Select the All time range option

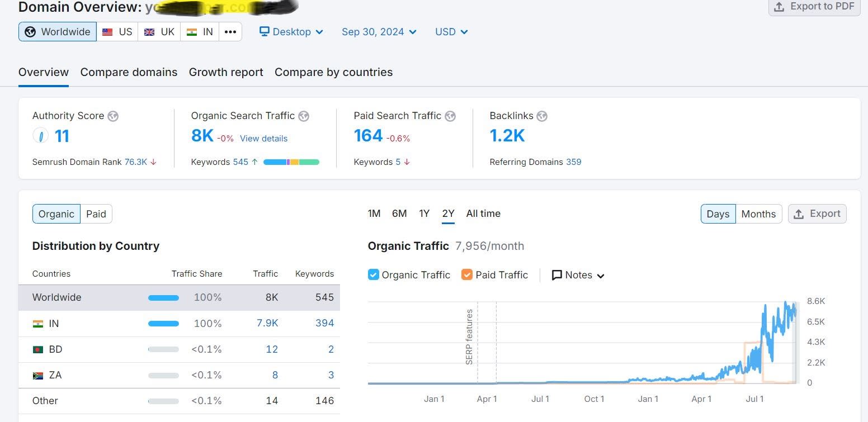(x=483, y=214)
